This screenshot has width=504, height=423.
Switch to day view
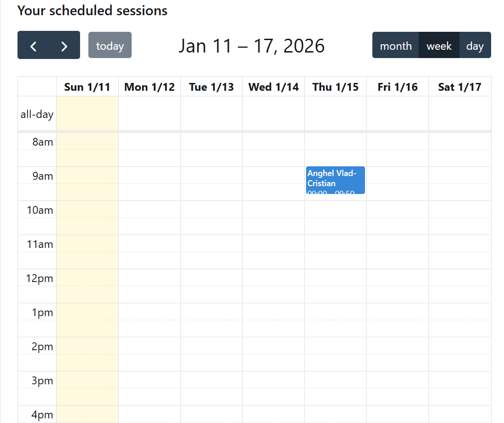[x=475, y=45]
